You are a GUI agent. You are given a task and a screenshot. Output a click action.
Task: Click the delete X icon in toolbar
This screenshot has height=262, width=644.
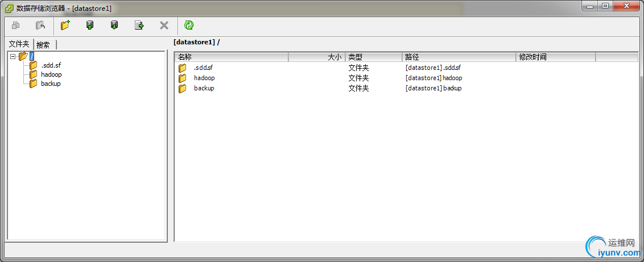(x=164, y=26)
